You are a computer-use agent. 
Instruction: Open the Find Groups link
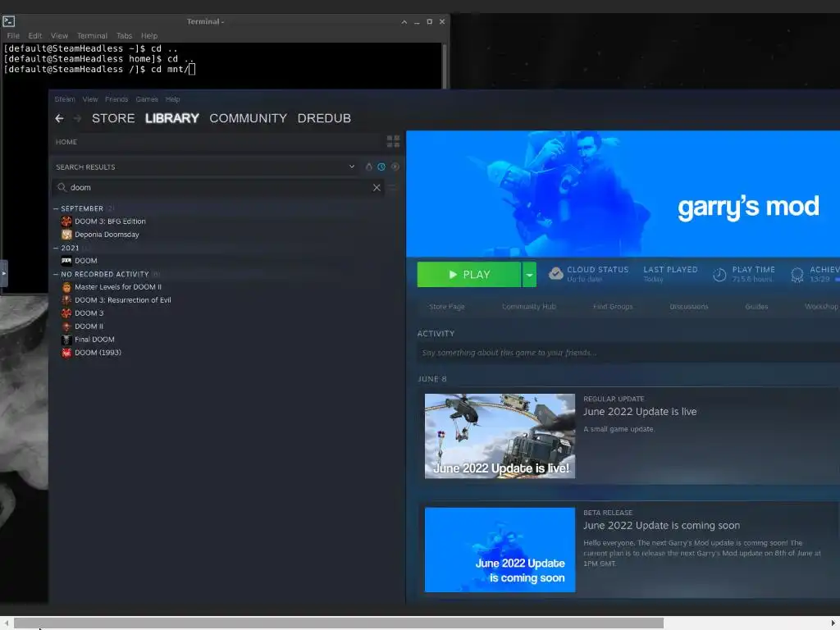coord(613,307)
